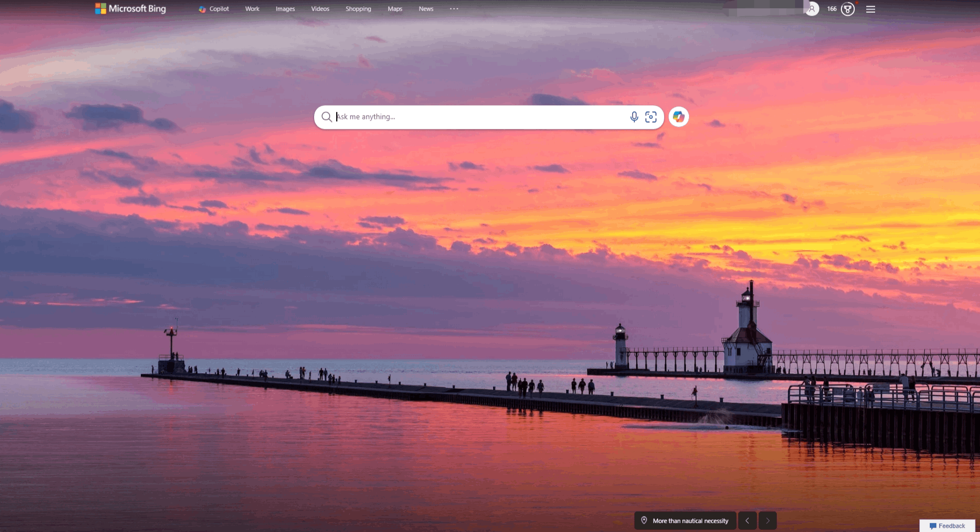Screen dimensions: 980x532
Task: Go to Videos search
Action: pos(320,9)
